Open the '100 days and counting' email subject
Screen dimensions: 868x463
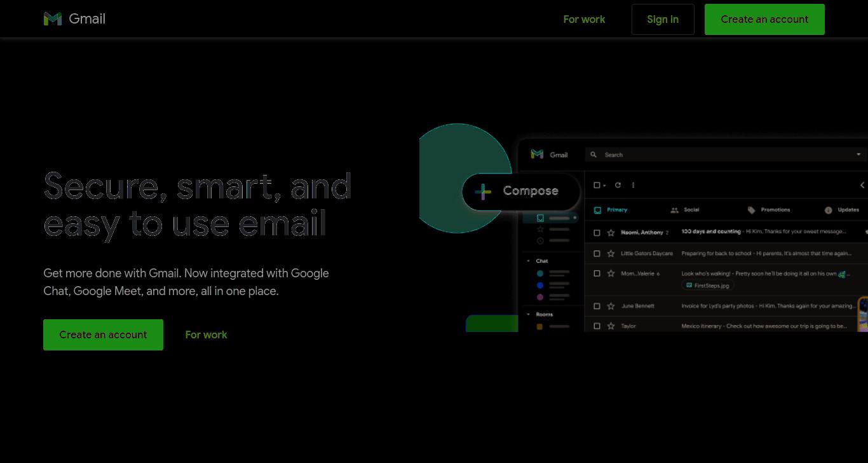(x=711, y=231)
